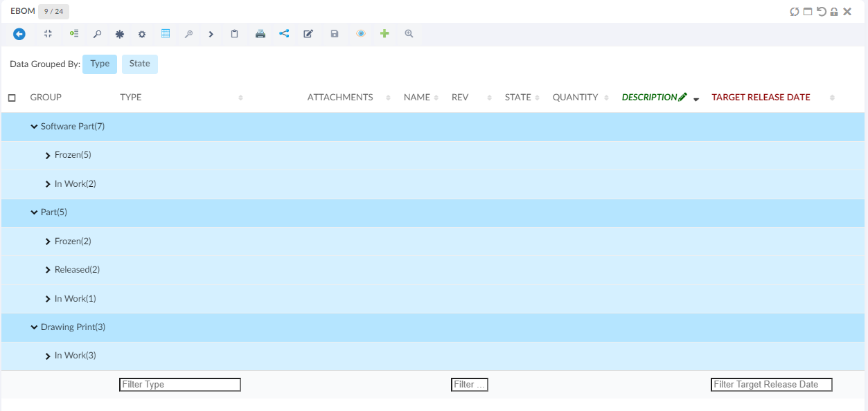Click the clipboard icon in toolbar
The image size is (868, 411).
tap(235, 34)
